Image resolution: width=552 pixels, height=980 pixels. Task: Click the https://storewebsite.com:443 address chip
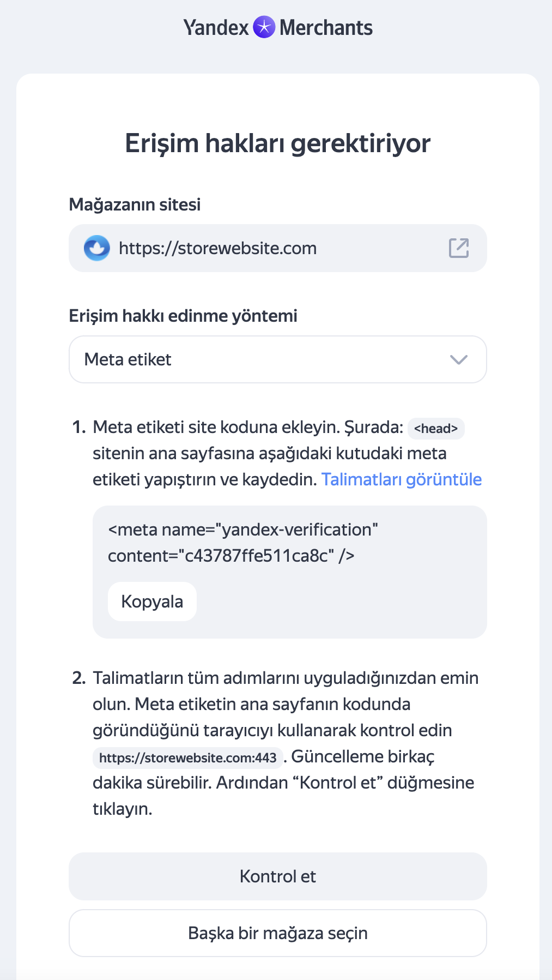187,757
